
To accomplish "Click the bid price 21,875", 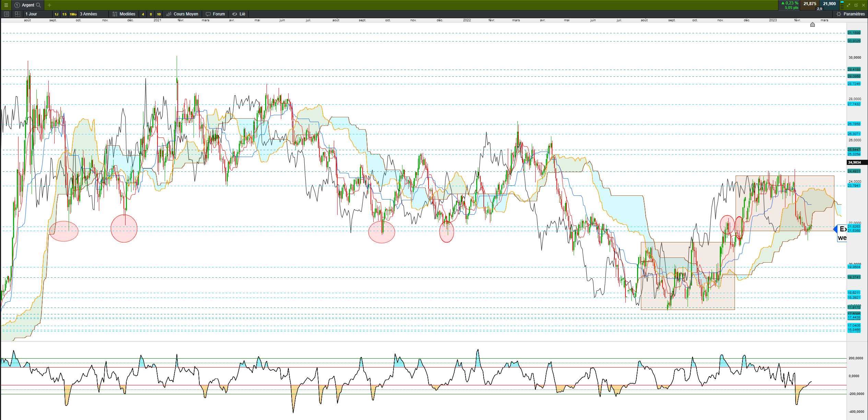I will [810, 4].
